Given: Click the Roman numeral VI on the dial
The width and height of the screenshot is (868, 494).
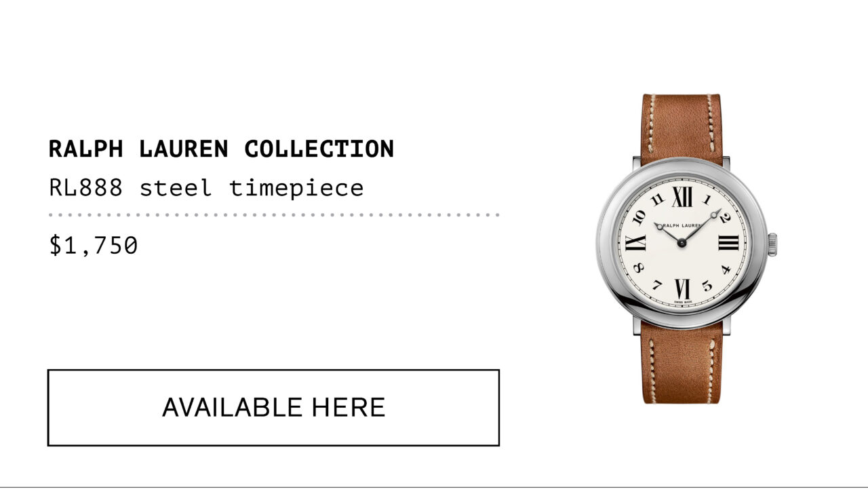Looking at the screenshot, I should 682,288.
